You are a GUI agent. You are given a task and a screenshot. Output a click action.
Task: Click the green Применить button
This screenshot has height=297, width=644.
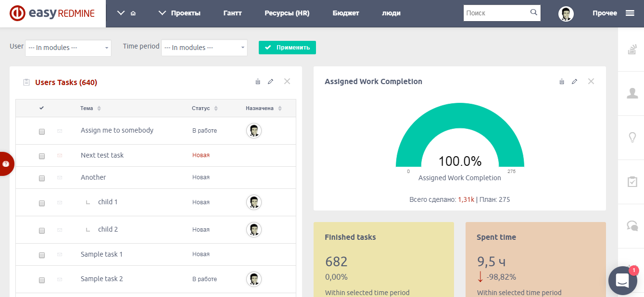(287, 48)
